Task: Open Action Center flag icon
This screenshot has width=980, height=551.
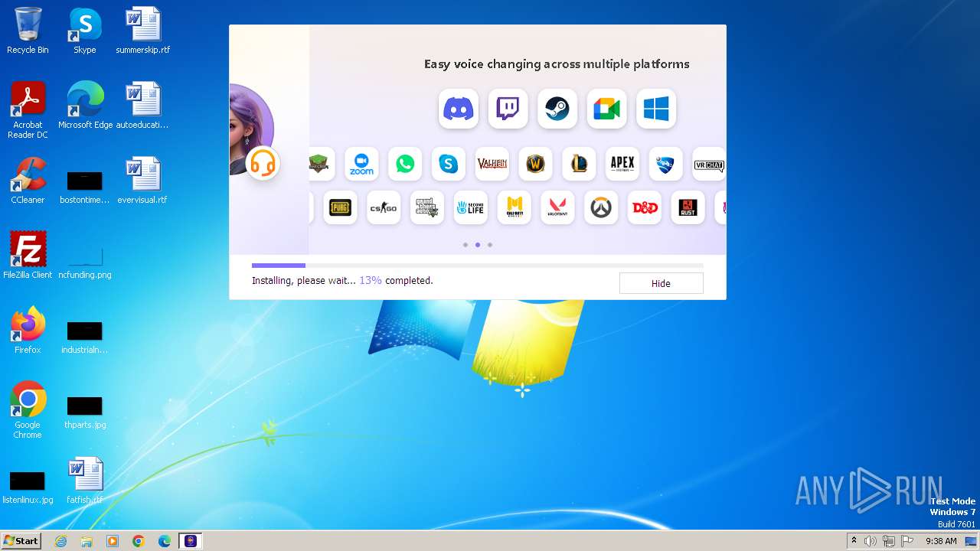Action: pyautogui.click(x=907, y=541)
